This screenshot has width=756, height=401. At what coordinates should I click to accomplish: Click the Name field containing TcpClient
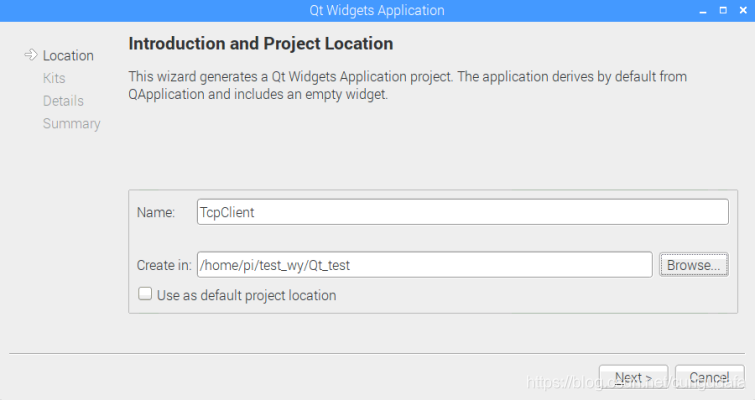point(462,212)
